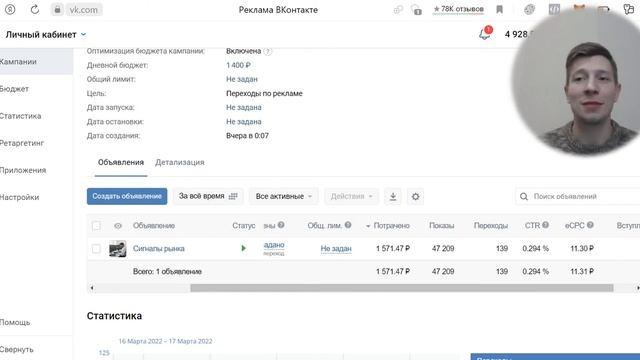The height and width of the screenshot is (360, 640).
Task: Click the Объявление column header
Action: [154, 226]
